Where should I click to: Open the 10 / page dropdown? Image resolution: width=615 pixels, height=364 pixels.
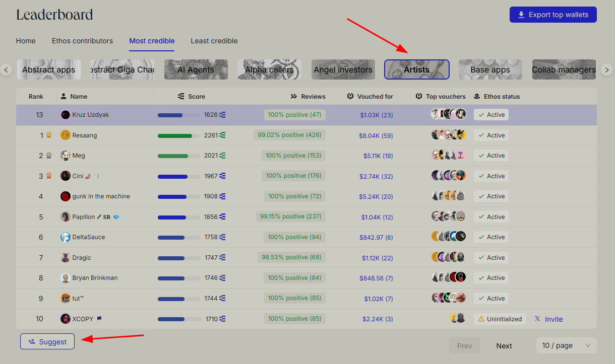[566, 345]
